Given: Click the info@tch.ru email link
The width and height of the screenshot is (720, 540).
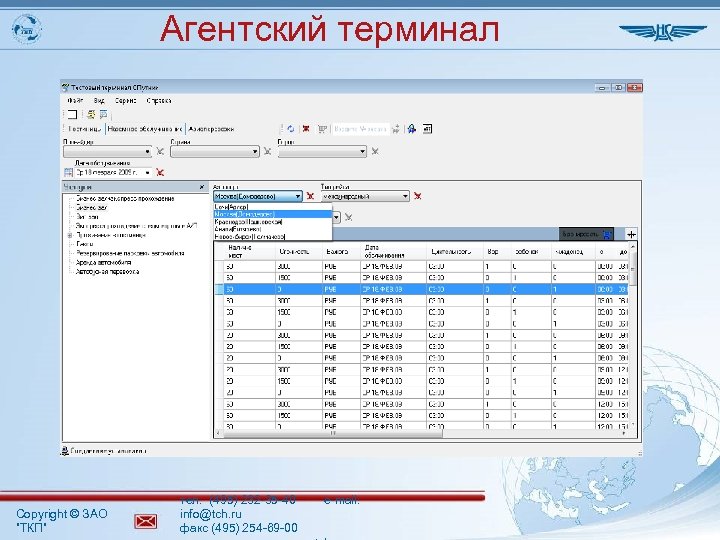Looking at the screenshot, I should (211, 514).
